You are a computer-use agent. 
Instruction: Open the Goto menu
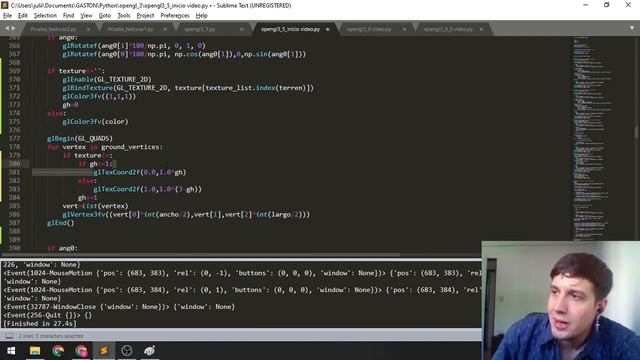pyautogui.click(x=104, y=16)
